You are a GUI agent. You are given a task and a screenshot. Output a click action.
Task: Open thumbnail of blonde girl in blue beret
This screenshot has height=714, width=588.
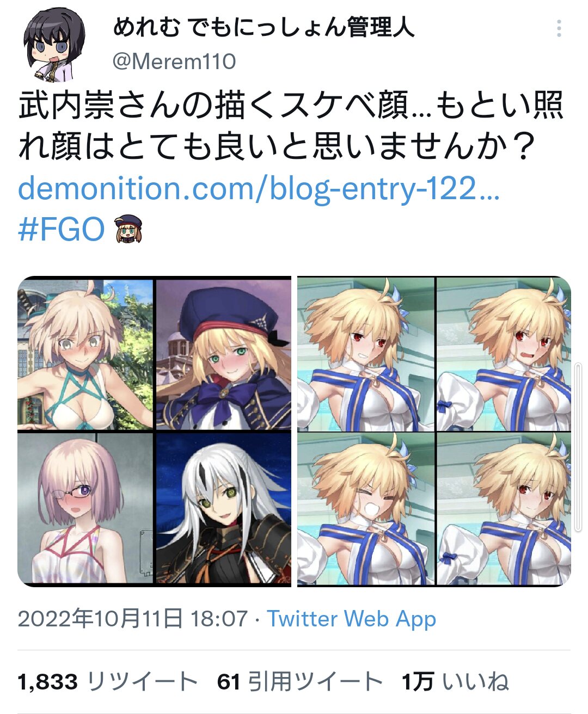(224, 354)
